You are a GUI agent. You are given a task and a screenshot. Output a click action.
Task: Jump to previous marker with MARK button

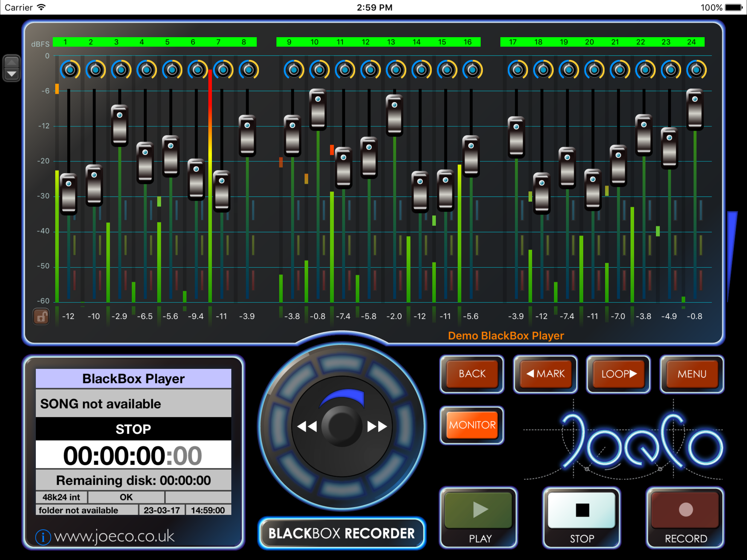pos(545,374)
